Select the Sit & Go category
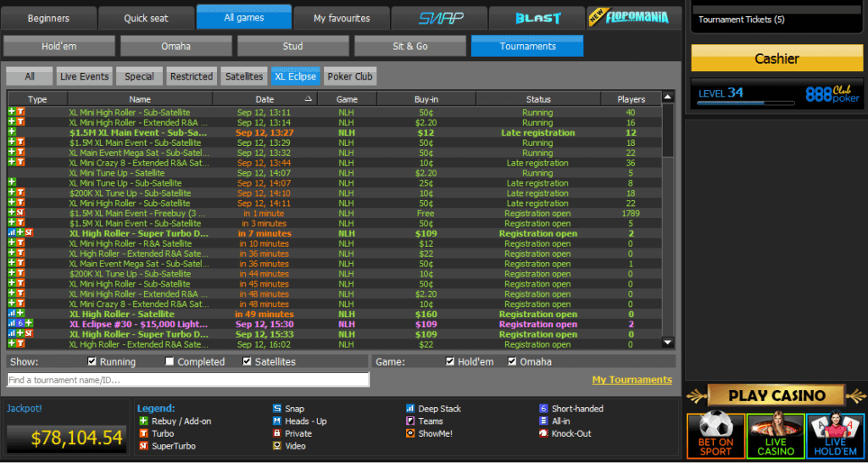 (410, 47)
